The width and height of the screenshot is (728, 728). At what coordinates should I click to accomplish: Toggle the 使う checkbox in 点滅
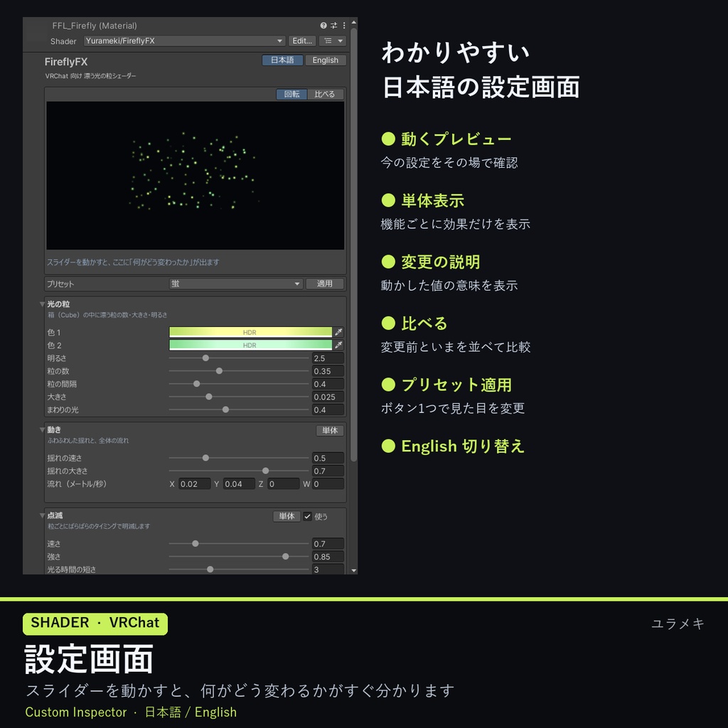click(x=307, y=516)
